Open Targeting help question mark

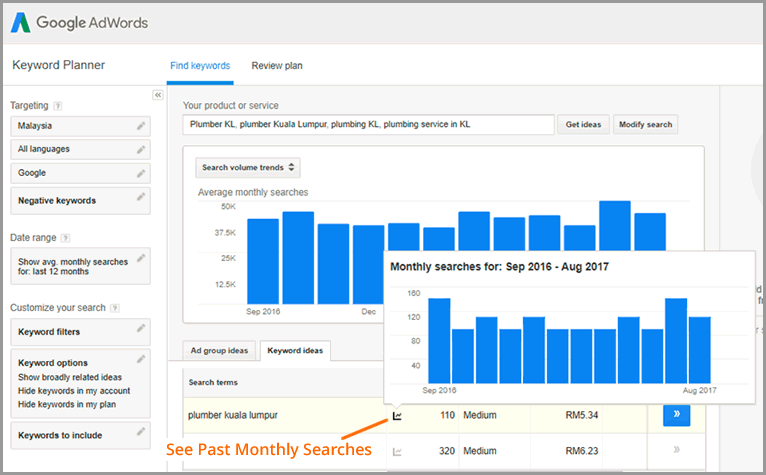(x=58, y=106)
